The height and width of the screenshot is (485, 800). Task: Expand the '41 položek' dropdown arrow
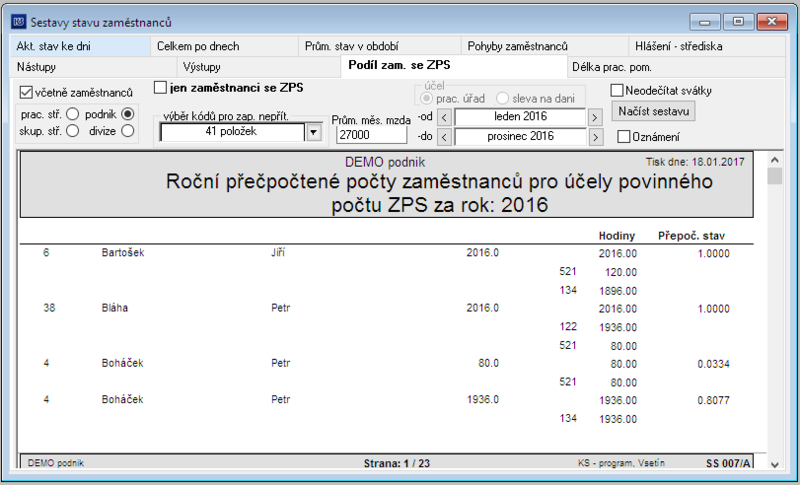click(313, 133)
